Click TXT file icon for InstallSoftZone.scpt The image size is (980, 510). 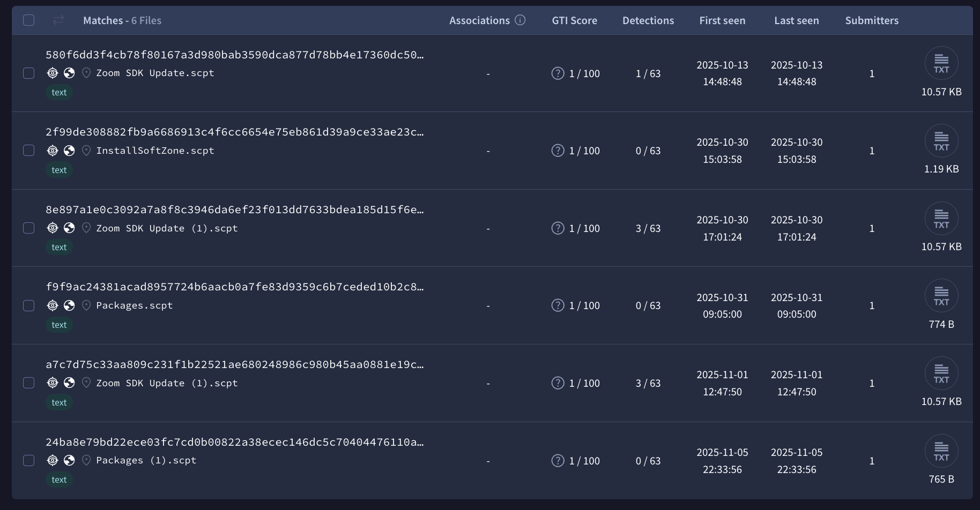pyautogui.click(x=941, y=141)
